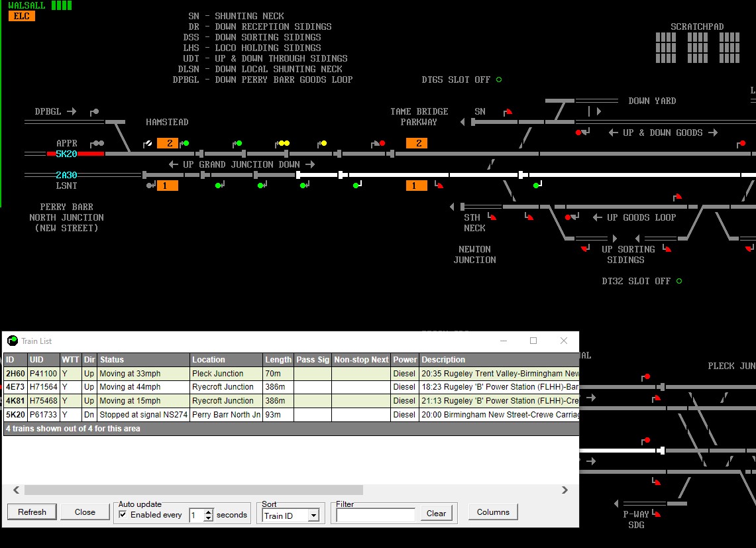Click the DPBGL signal beside the arrow
Image resolution: width=756 pixels, height=548 pixels.
click(x=95, y=112)
